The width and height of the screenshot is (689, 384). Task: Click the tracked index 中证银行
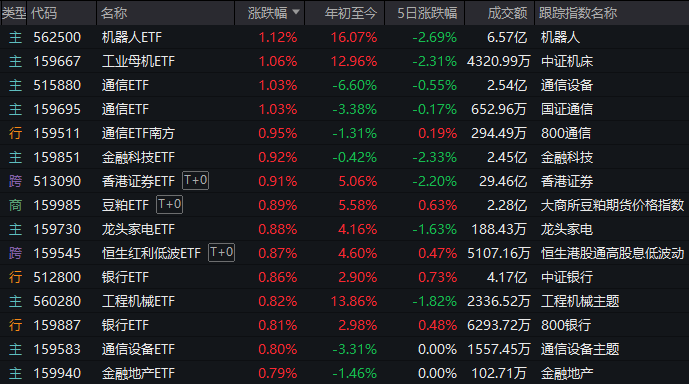(x=567, y=277)
